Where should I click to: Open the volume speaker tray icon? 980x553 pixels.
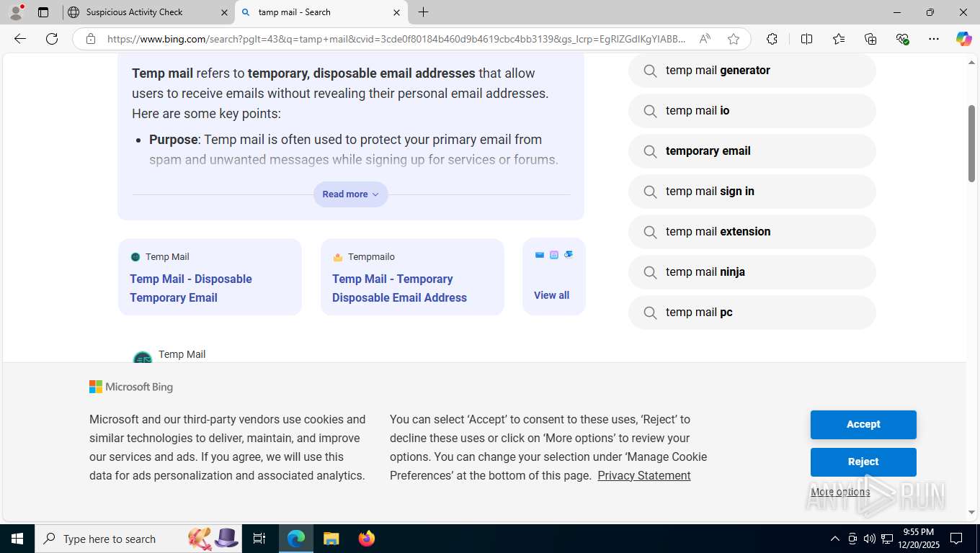pos(870,539)
